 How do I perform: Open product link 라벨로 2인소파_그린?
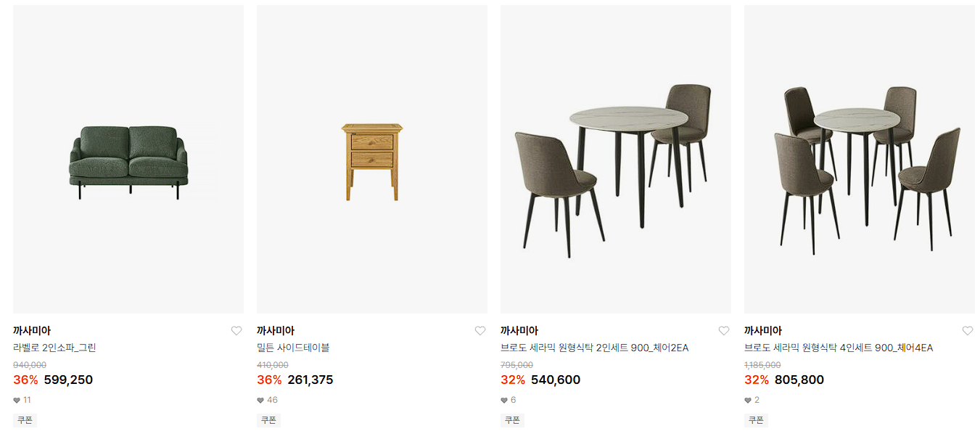54,348
